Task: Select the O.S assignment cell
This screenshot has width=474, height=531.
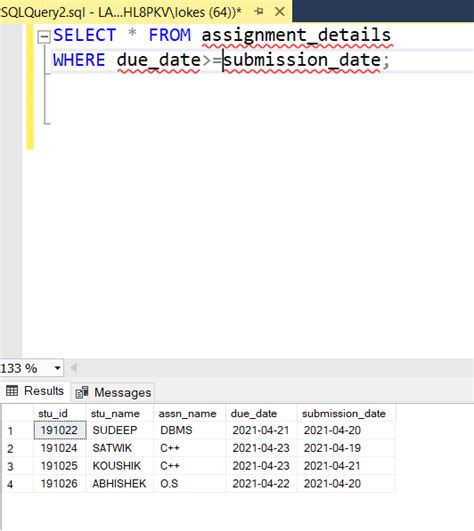Action: coord(190,484)
